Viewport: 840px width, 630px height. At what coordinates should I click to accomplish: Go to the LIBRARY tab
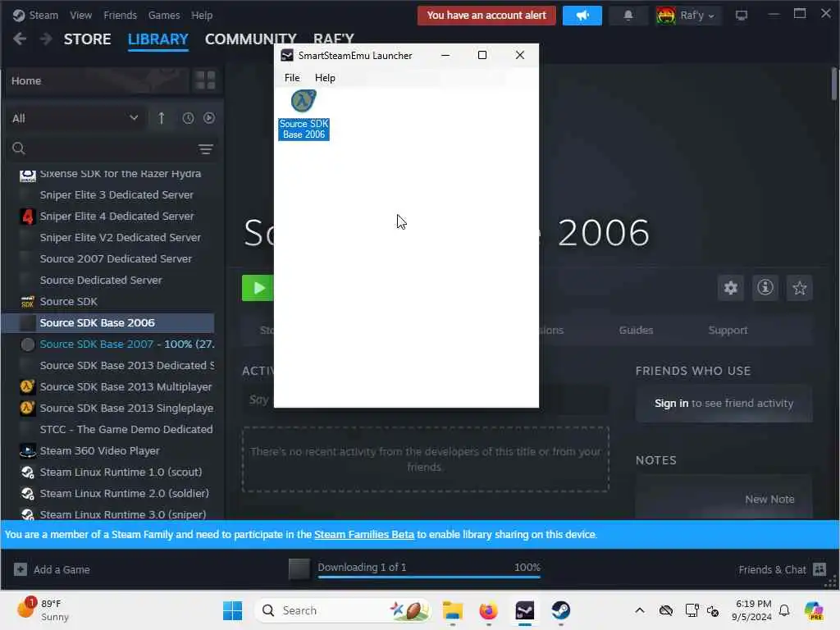point(158,39)
